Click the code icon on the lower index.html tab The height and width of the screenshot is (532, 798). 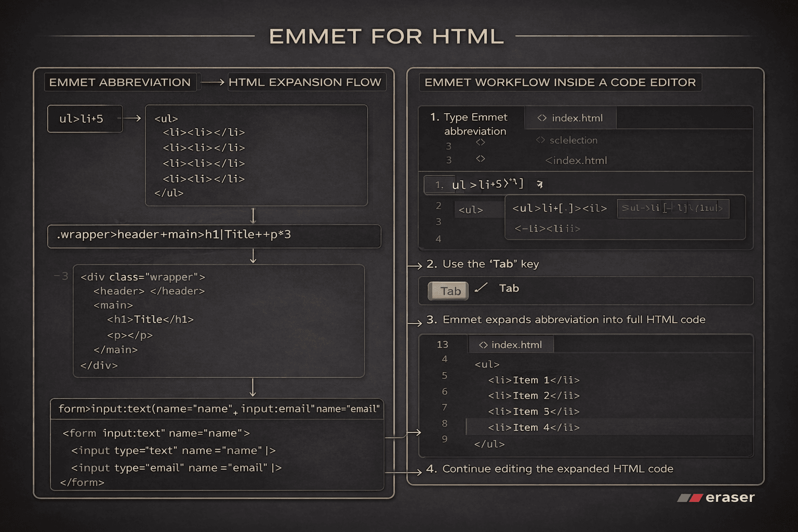pos(484,344)
